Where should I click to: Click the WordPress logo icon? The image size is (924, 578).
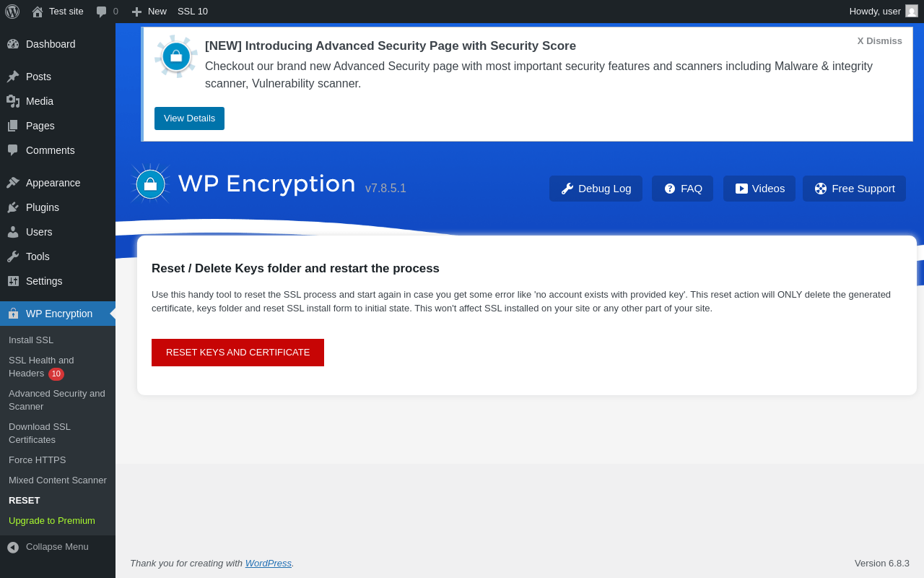click(x=12, y=12)
